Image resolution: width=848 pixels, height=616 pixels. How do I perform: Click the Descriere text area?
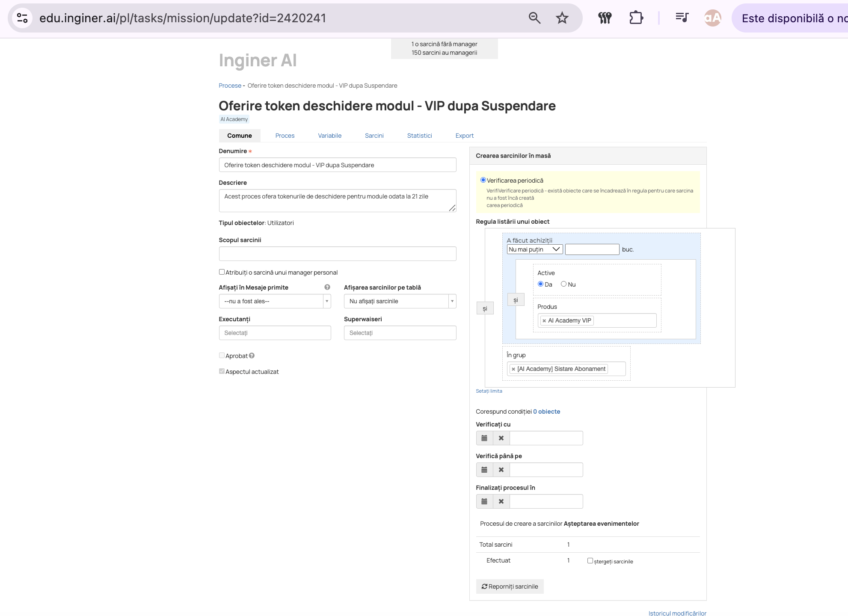(x=338, y=201)
